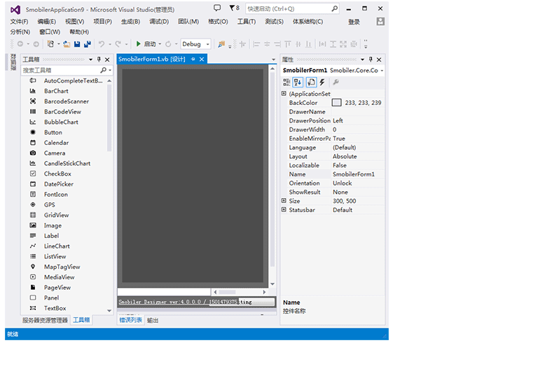Pick the MapTagView control icon
Image resolution: width=552 pixels, height=392 pixels.
coord(33,267)
